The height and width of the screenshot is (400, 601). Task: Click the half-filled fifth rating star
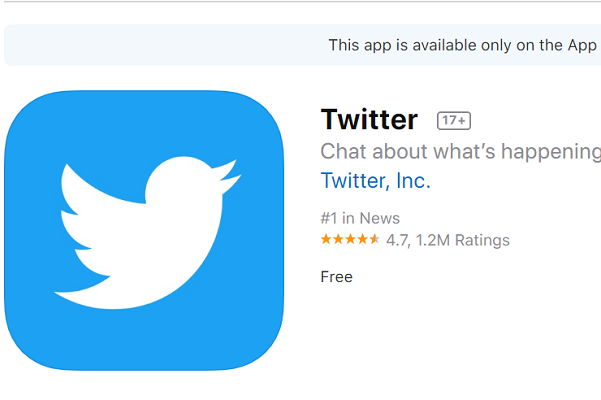coord(374,239)
